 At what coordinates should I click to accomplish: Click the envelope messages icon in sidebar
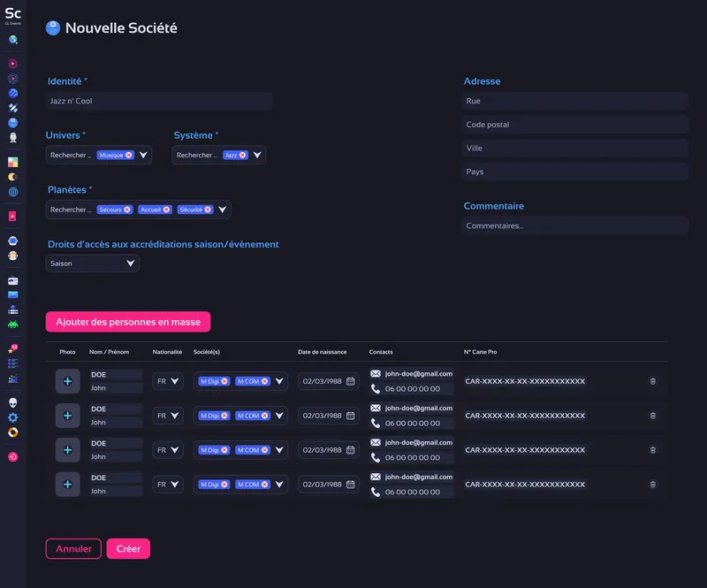13,294
